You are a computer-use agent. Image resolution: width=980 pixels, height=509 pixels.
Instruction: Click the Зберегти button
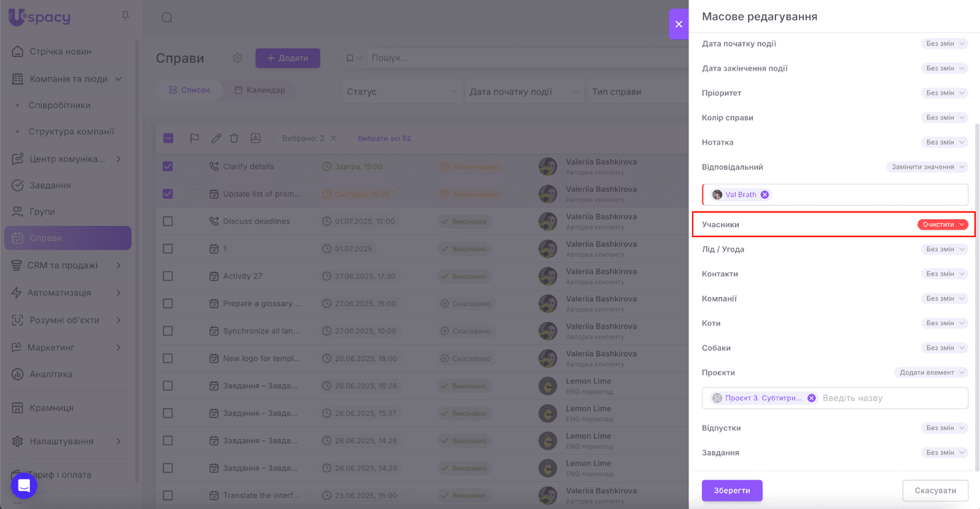coord(732,491)
